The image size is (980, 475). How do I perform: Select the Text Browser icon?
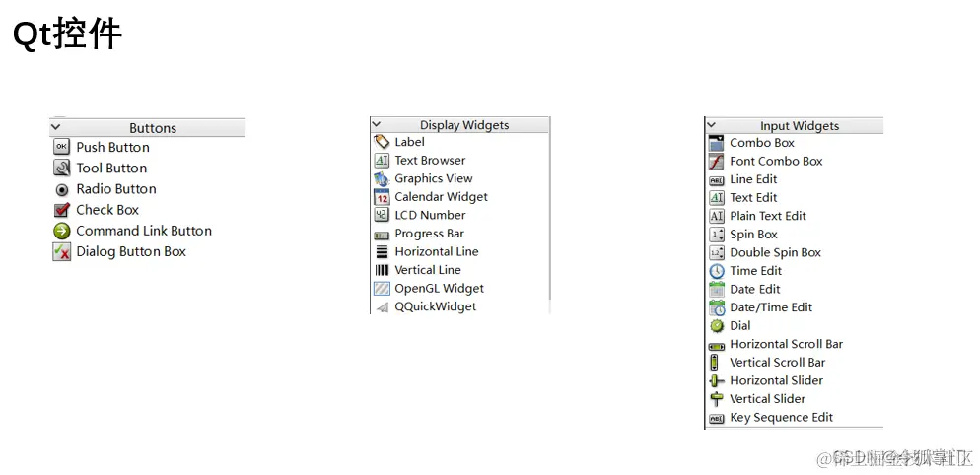382,160
